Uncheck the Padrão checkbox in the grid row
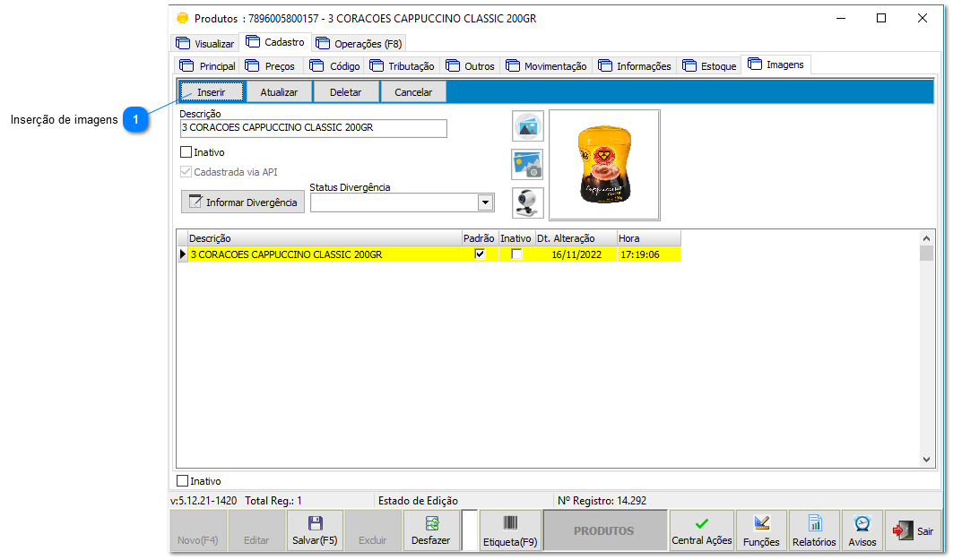The width and height of the screenshot is (953, 560). [x=480, y=254]
